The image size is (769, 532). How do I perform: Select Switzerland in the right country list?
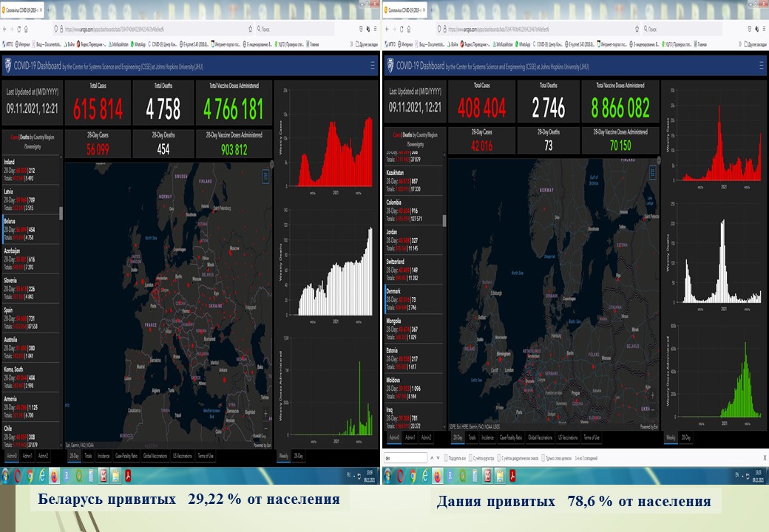pyautogui.click(x=414, y=270)
